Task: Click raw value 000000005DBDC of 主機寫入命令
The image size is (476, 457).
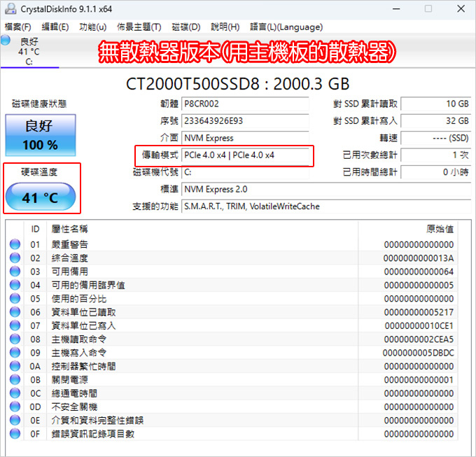Action: tap(419, 353)
